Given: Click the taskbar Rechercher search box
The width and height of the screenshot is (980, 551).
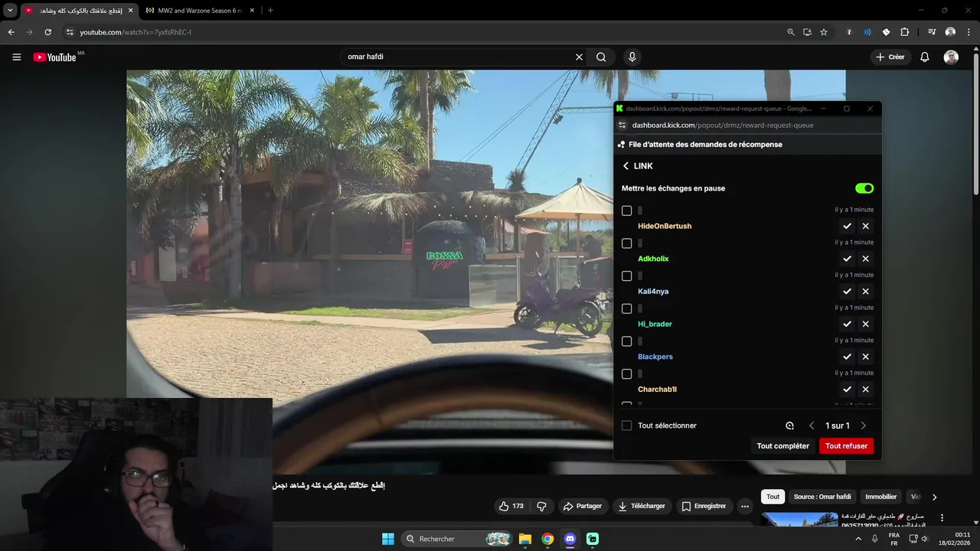Looking at the screenshot, I should coord(457,539).
